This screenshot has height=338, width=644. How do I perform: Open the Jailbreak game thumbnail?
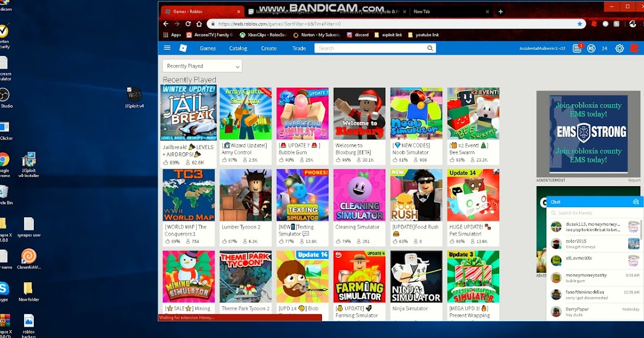pos(189,114)
